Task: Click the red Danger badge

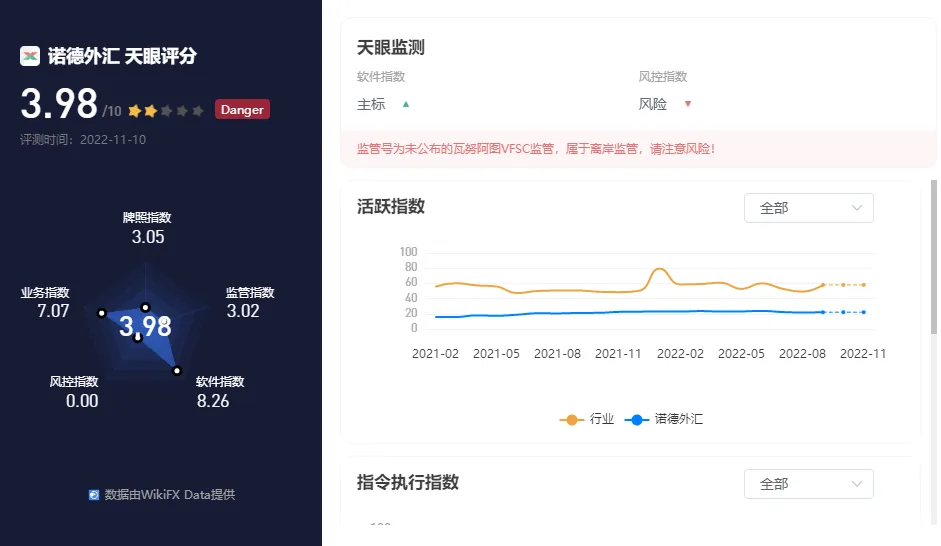Action: pyautogui.click(x=242, y=109)
